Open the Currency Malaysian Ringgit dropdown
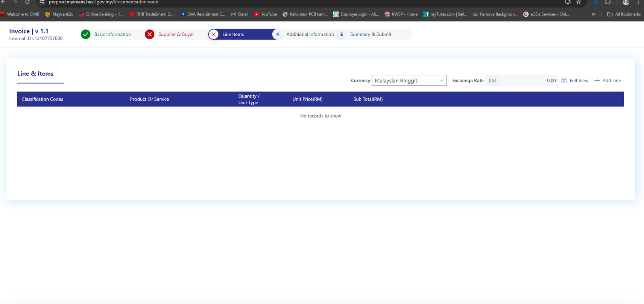Viewport: 644px width, 304px height. [409, 81]
